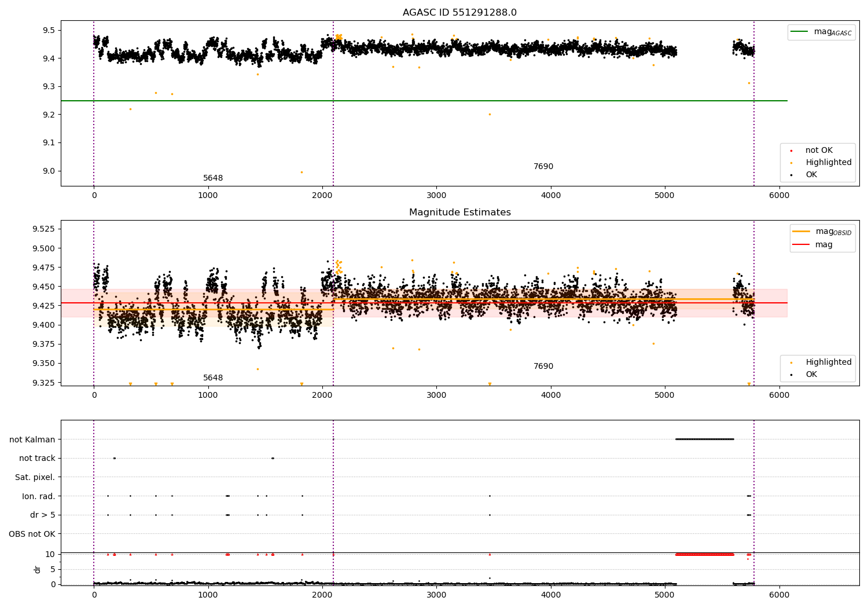The height and width of the screenshot is (608, 868).
Task: Click obsid label '5648' in top plot
Action: (213, 178)
